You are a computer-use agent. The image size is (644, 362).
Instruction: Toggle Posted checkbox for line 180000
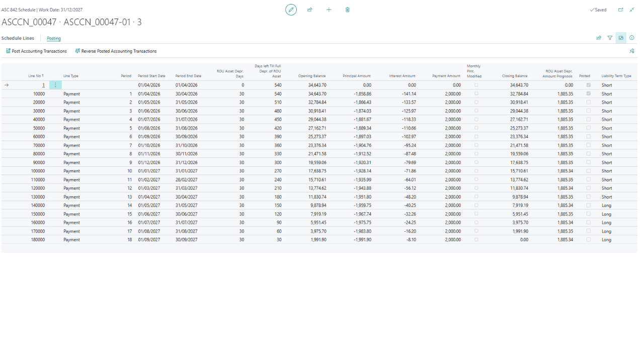coord(589,240)
